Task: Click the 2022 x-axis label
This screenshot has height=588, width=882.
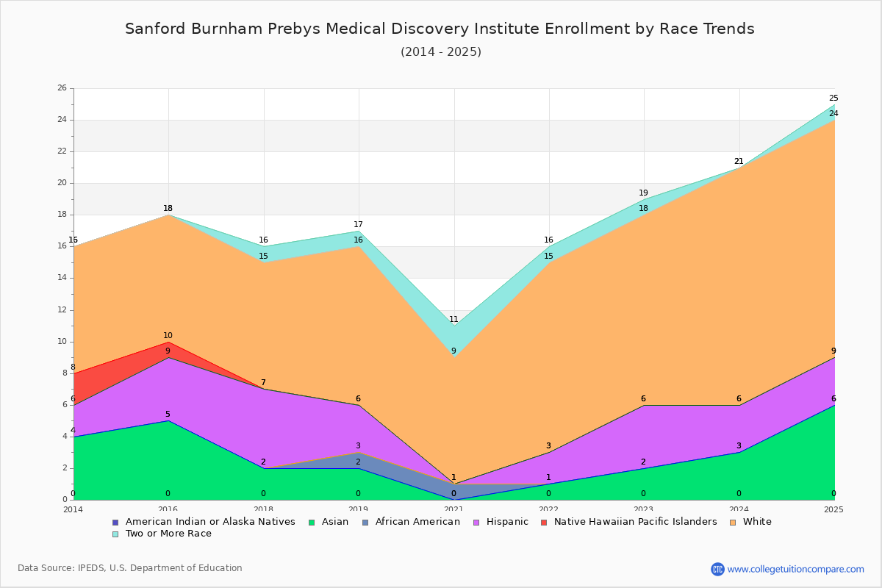Action: point(549,509)
